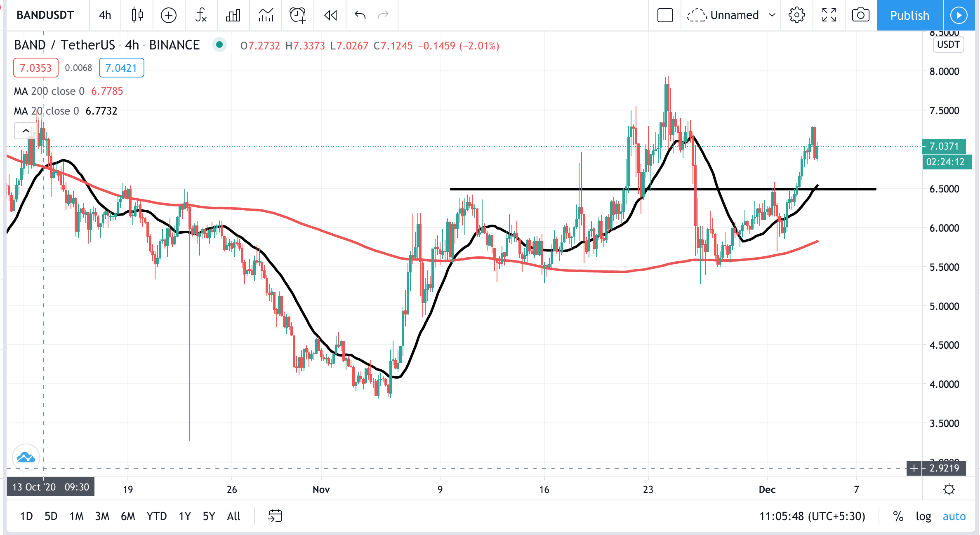980x535 pixels.
Task: Select the YTD date range
Action: click(x=157, y=516)
